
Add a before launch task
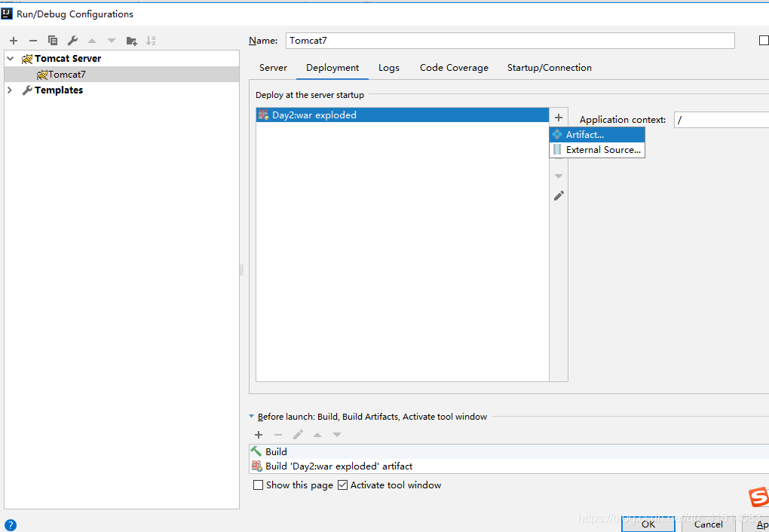click(x=259, y=435)
